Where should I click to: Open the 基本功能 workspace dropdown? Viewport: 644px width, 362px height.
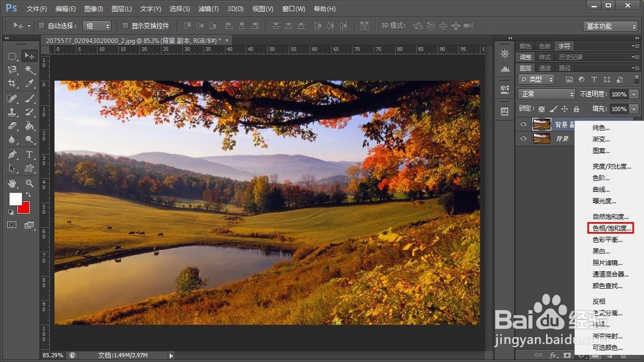pyautogui.click(x=611, y=26)
